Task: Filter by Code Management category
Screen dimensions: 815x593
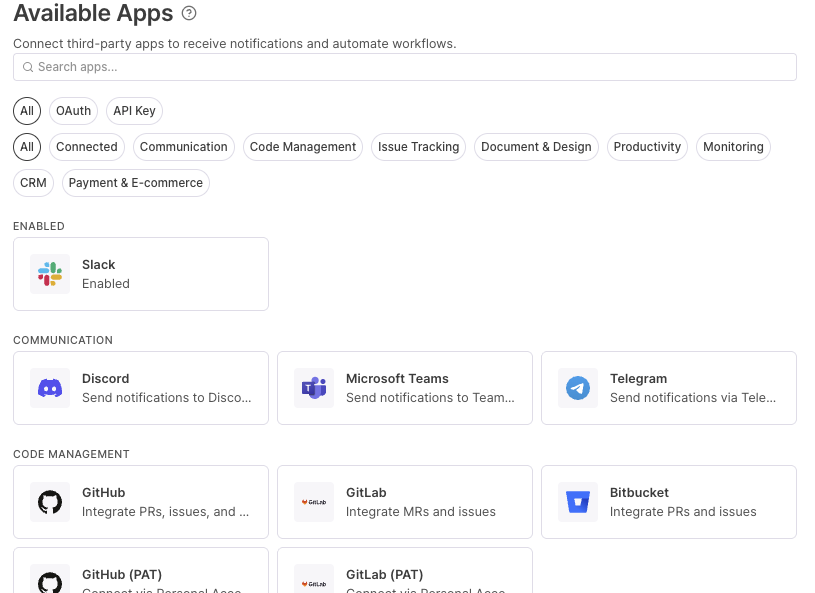Action: pyautogui.click(x=303, y=147)
